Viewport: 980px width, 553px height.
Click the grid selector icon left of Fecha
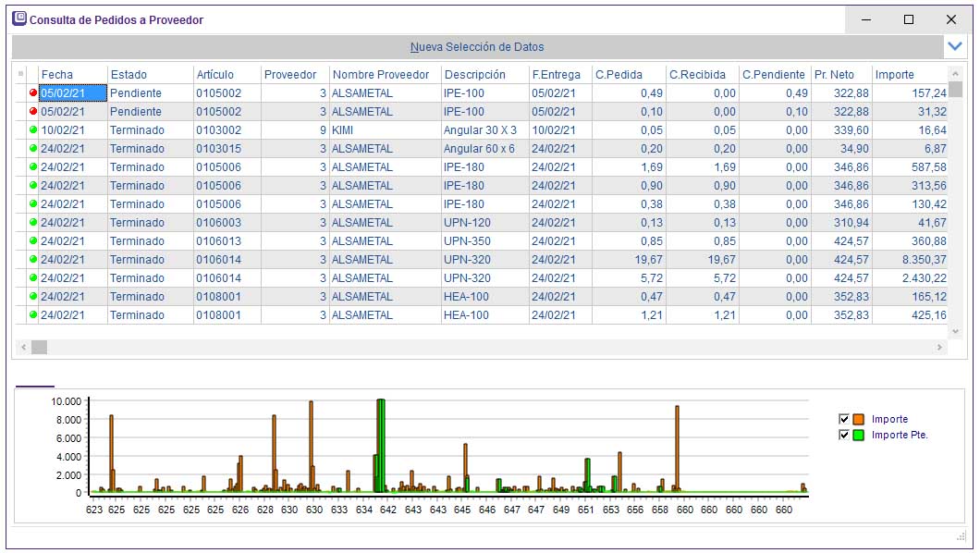pos(21,74)
